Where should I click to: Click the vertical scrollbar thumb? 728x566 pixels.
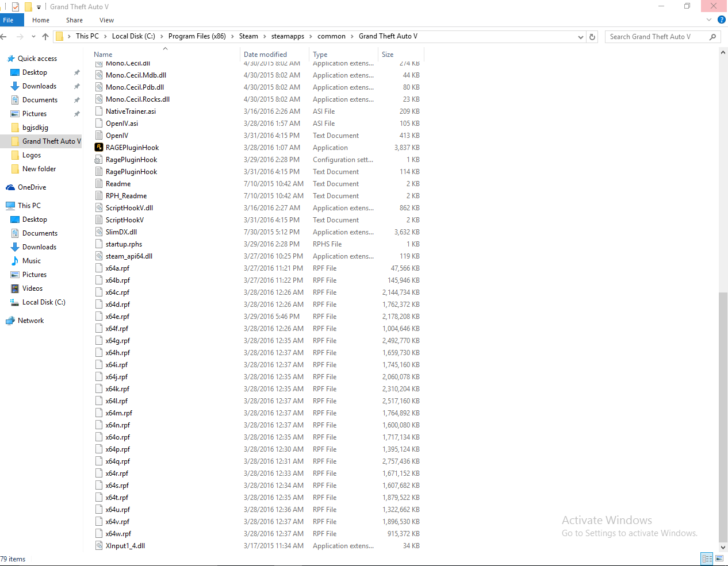coord(723,417)
